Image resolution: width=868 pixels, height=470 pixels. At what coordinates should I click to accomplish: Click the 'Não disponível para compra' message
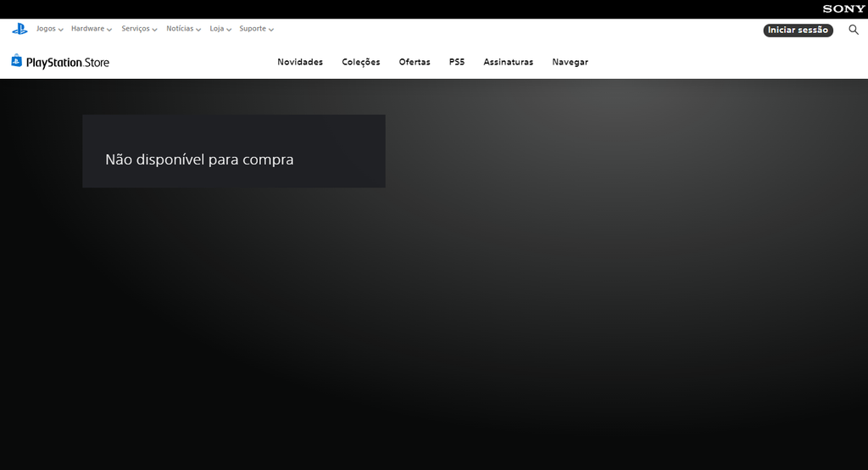coord(199,159)
